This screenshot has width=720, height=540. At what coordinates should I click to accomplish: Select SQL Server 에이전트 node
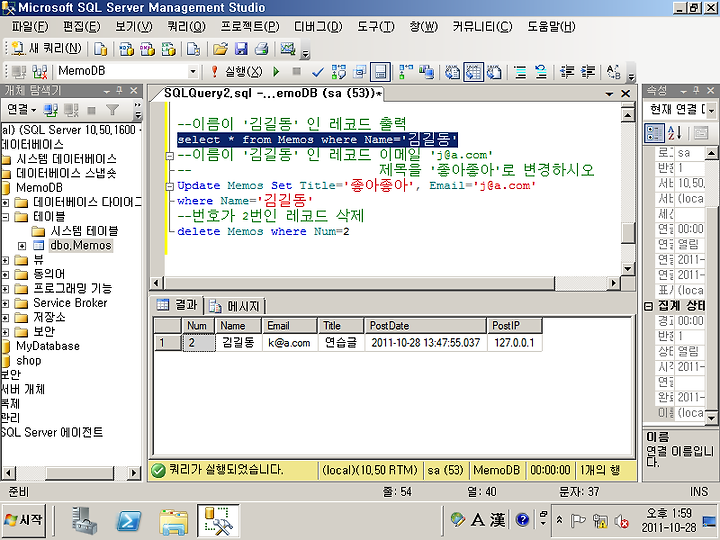click(51, 433)
